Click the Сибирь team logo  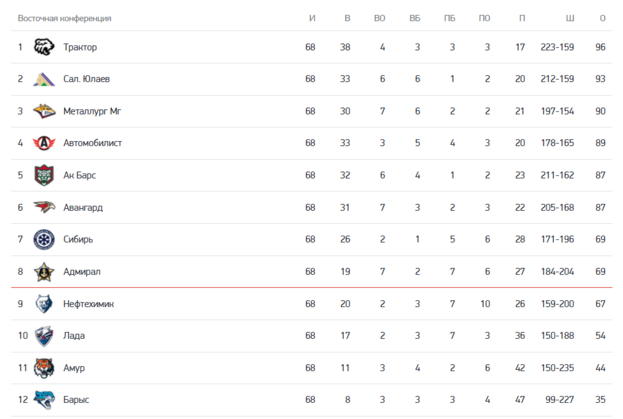point(44,239)
